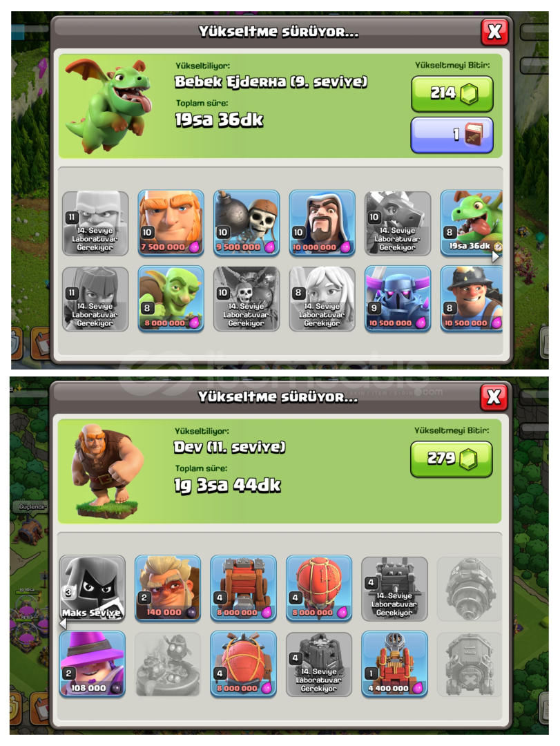Open the P.E.K.K.A upgrade costing 10 500 000
560x746 pixels.
click(x=398, y=299)
